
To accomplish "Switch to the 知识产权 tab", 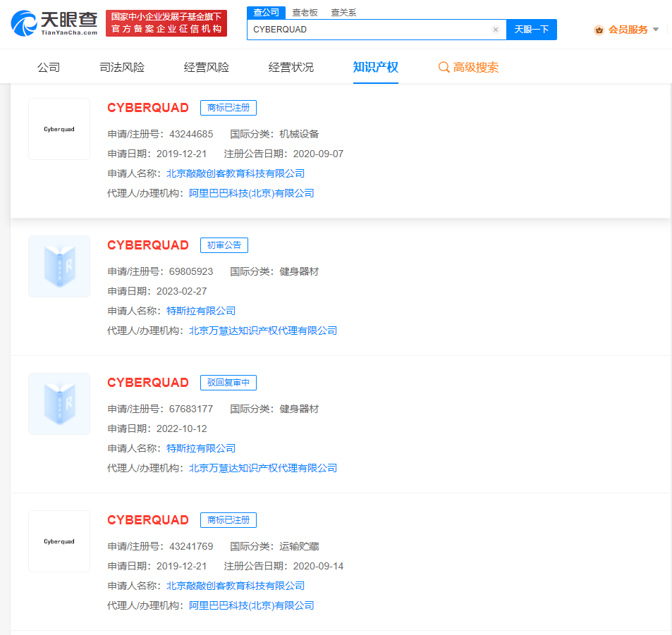I will coord(375,67).
